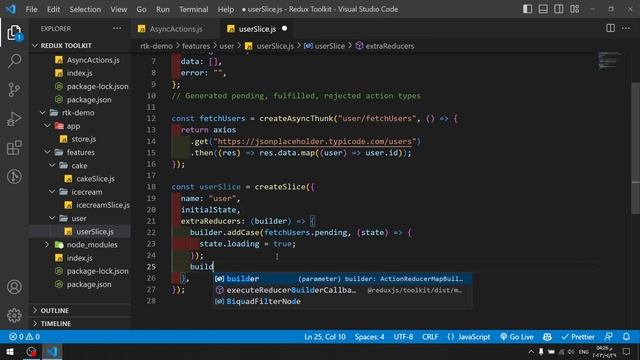Open the View menu
The height and width of the screenshot is (360, 640).
[x=118, y=9]
